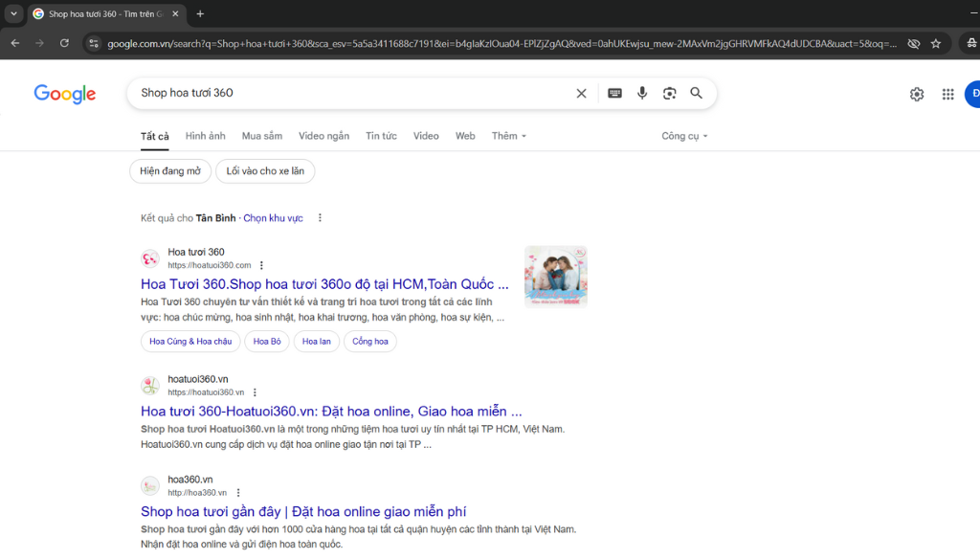Click 'Chọn khu vực' link
The height and width of the screenshot is (559, 980).
273,218
